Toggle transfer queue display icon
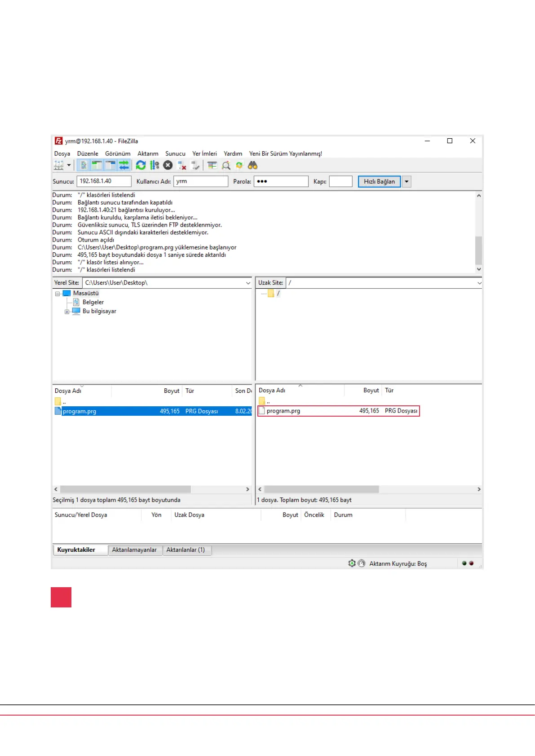The width and height of the screenshot is (535, 756). click(124, 166)
